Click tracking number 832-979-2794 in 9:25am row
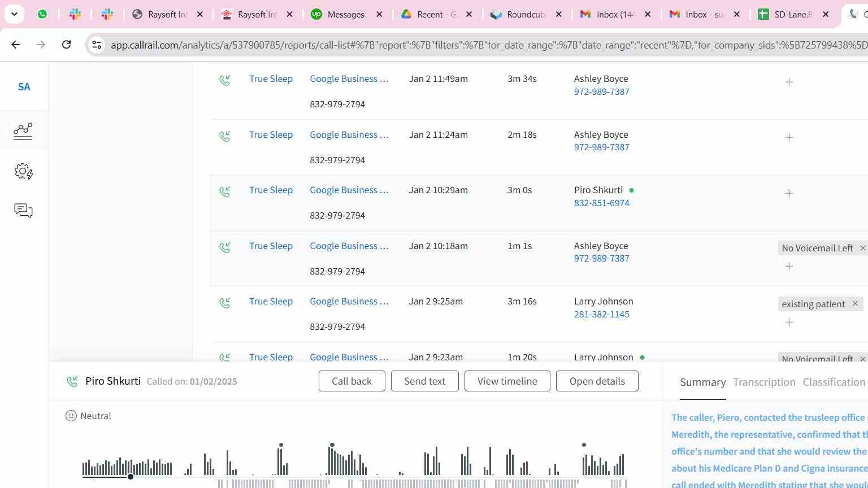This screenshot has width=868, height=488. [337, 327]
